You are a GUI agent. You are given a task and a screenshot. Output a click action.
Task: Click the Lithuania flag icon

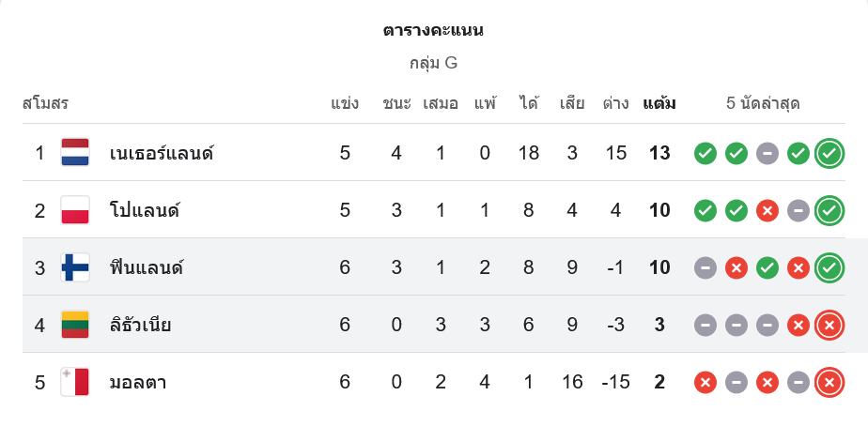pos(75,326)
